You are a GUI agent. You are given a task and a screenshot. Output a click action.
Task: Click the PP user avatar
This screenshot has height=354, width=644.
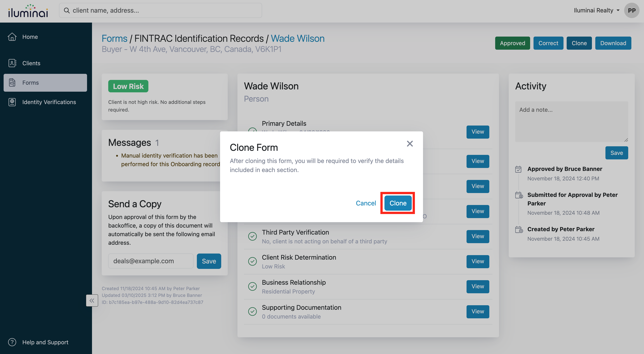click(x=632, y=11)
